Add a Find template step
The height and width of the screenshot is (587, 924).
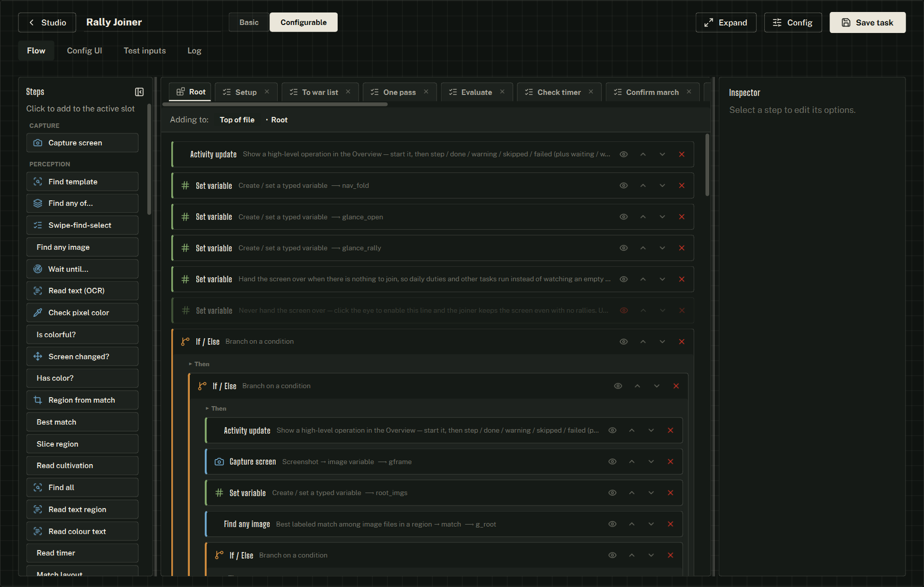[x=82, y=182]
